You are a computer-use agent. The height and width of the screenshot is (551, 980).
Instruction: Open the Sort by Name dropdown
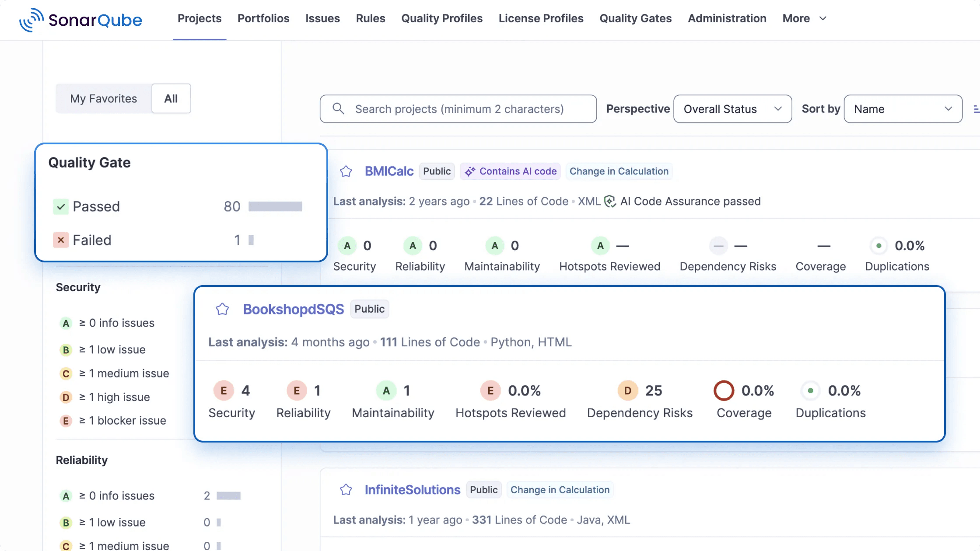tap(903, 109)
